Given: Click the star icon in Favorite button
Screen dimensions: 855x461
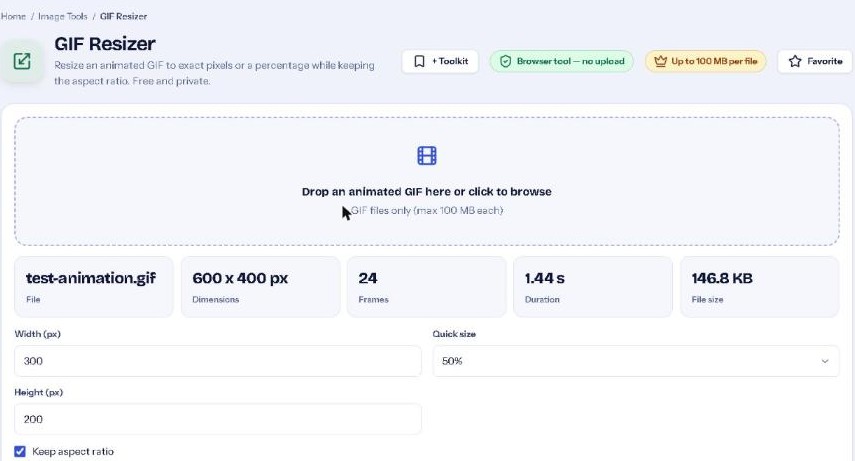Looking at the screenshot, I should tap(795, 61).
